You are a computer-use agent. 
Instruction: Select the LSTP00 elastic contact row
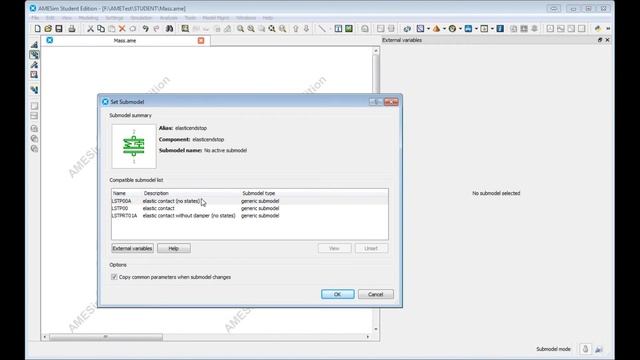(250, 208)
